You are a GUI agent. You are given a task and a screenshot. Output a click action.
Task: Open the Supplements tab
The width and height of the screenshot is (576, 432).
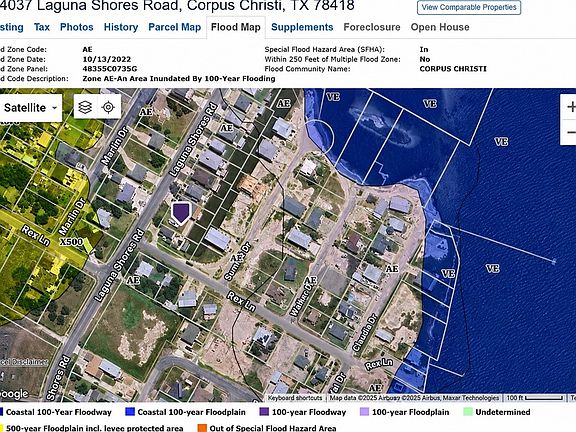click(302, 27)
